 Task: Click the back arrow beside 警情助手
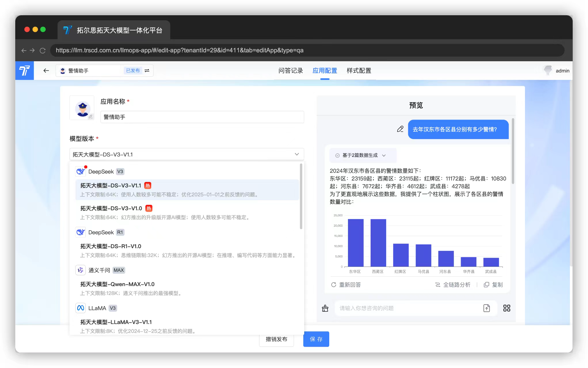click(x=46, y=70)
